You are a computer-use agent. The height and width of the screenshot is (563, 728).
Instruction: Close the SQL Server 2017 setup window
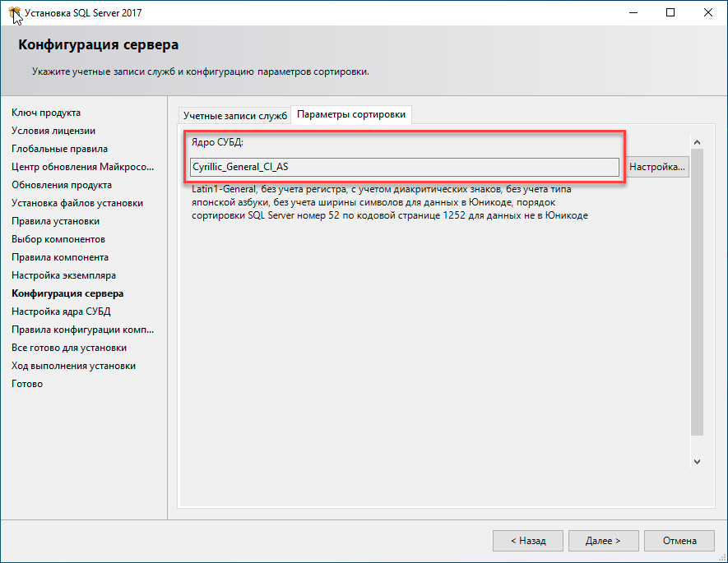click(x=708, y=12)
